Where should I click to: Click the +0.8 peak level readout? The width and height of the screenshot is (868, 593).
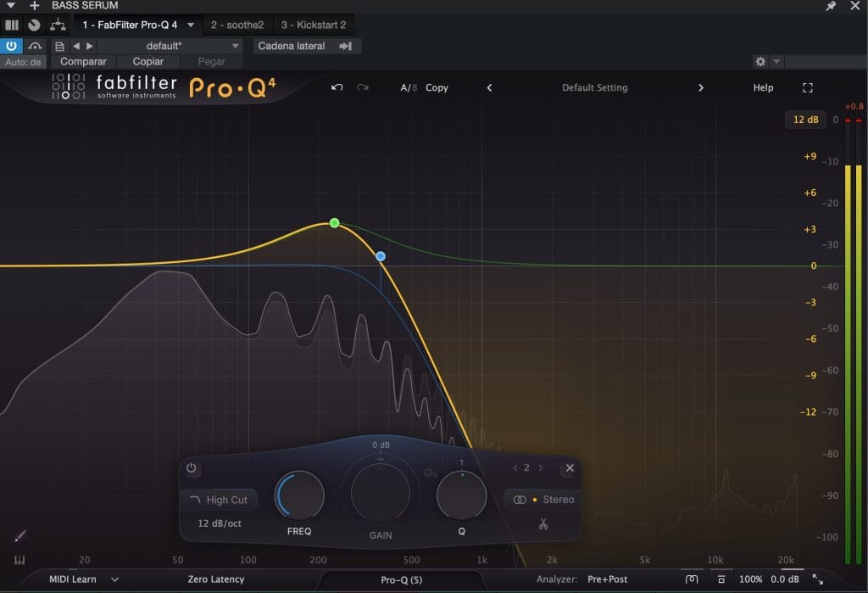point(854,106)
